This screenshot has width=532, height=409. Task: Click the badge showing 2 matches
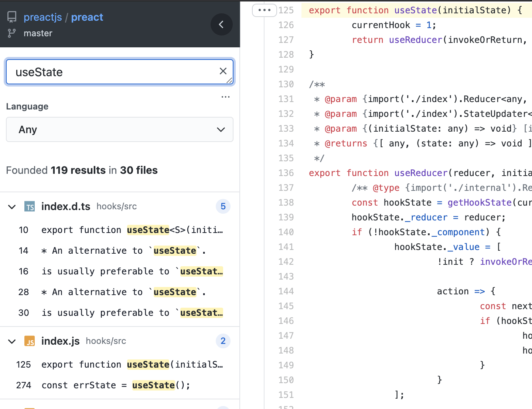(223, 341)
